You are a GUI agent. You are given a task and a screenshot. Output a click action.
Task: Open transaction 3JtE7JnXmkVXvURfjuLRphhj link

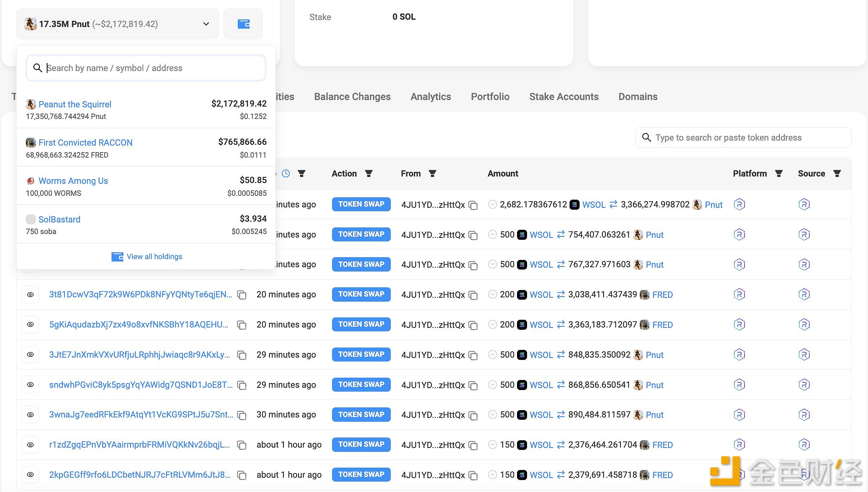tap(139, 355)
